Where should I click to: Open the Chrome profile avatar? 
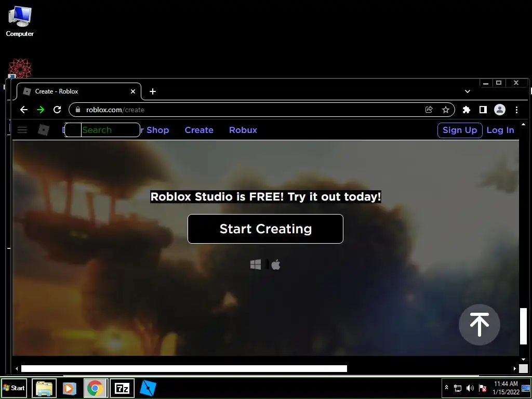499,110
